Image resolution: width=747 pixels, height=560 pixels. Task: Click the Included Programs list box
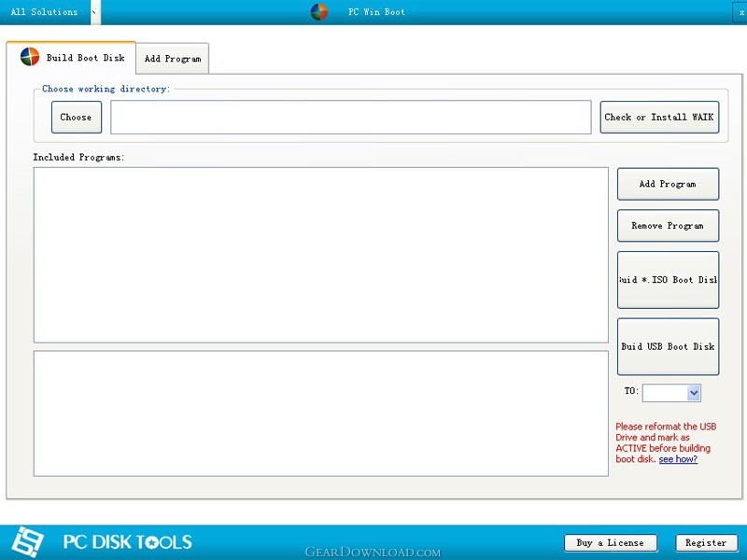(x=320, y=255)
